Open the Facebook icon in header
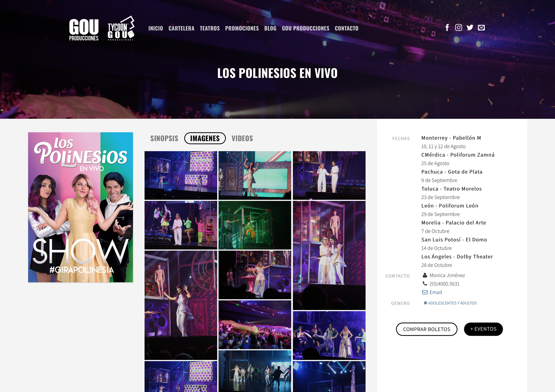The height and width of the screenshot is (392, 555). click(447, 28)
